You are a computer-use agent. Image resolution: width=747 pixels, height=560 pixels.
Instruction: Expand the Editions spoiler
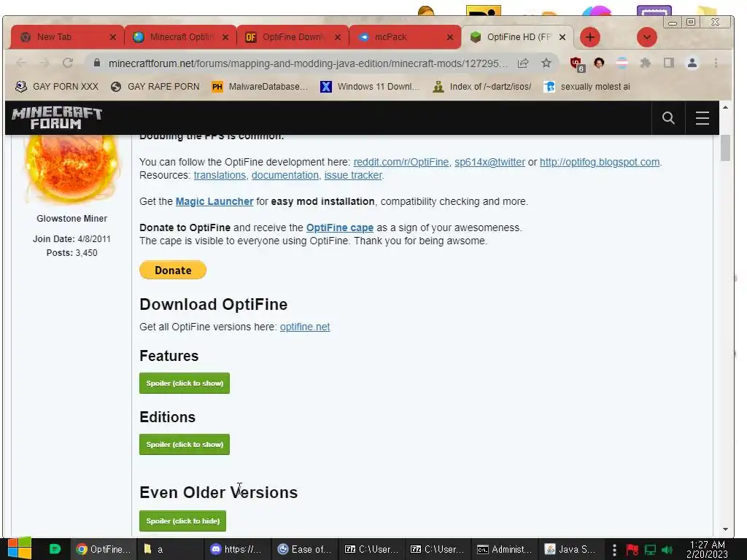pyautogui.click(x=185, y=444)
